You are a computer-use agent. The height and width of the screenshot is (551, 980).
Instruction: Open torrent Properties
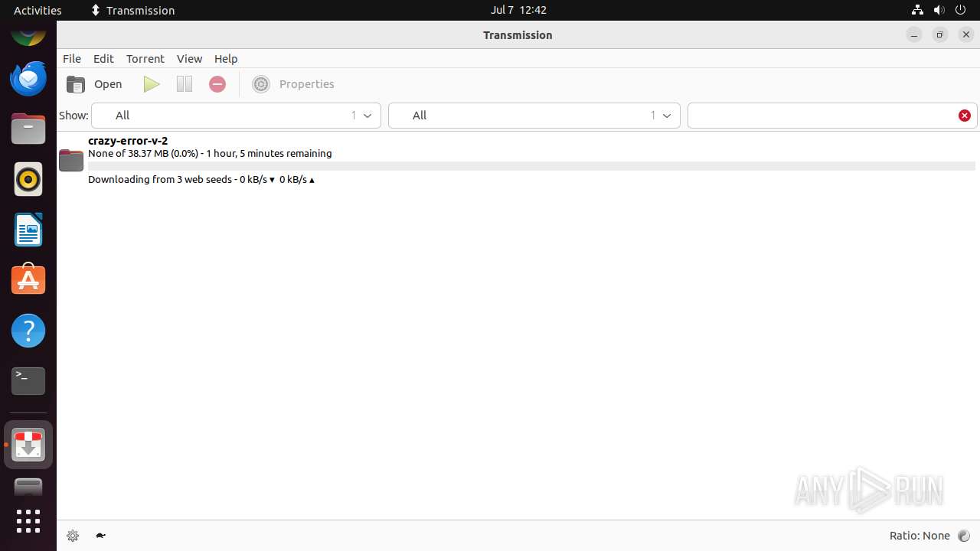click(x=294, y=84)
